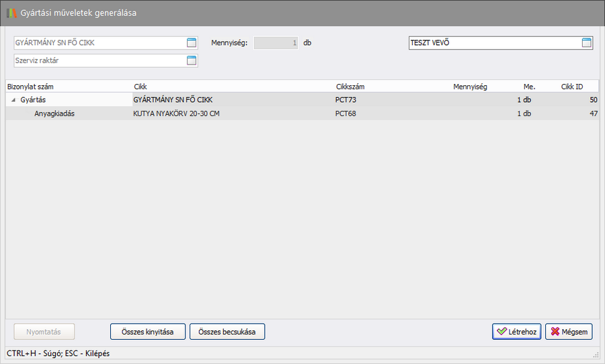Screen dimensions: 605x364
Task: Click the app icon in title bar
Action: point(11,13)
